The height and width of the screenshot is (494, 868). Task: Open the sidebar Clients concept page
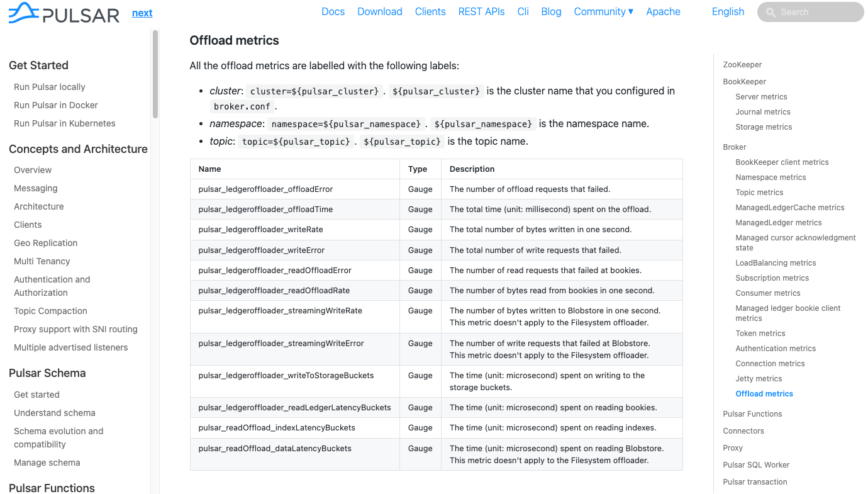pos(28,225)
